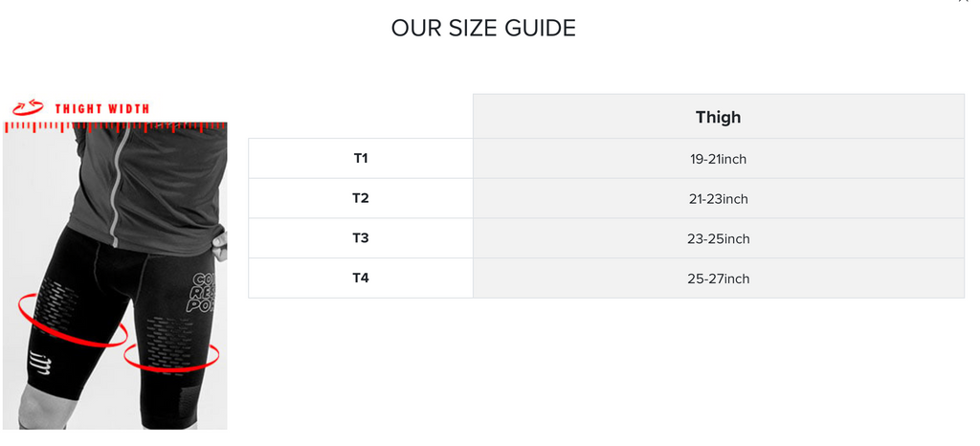980x446 pixels.
Task: Click the 21-23inch measurement cell
Action: [718, 199]
